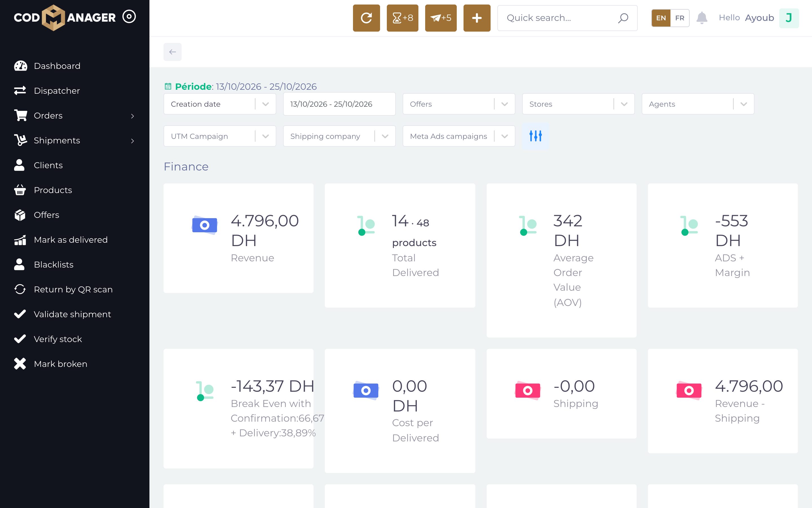Click the plus add button
Viewport: 812px width, 508px height.
pyautogui.click(x=477, y=18)
